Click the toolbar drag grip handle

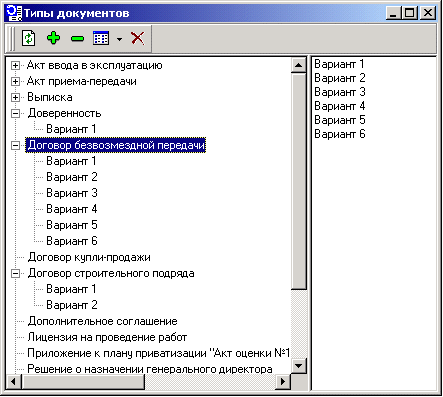pyautogui.click(x=12, y=39)
